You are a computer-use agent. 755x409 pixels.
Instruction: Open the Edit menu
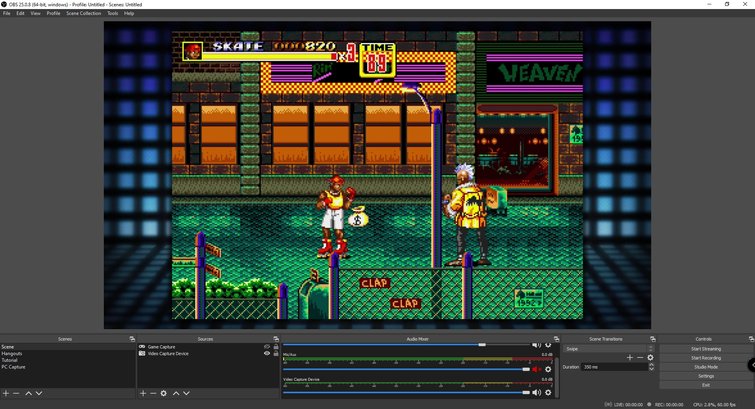tap(20, 13)
